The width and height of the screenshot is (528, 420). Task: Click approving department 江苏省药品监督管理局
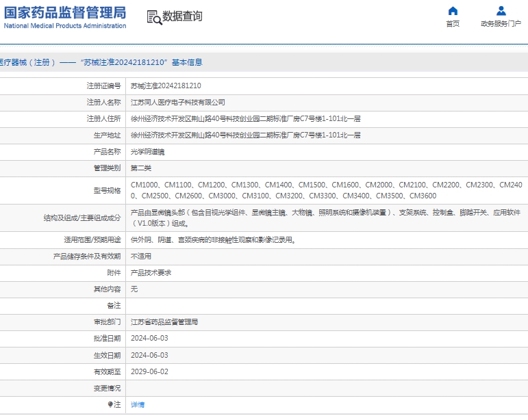164,322
